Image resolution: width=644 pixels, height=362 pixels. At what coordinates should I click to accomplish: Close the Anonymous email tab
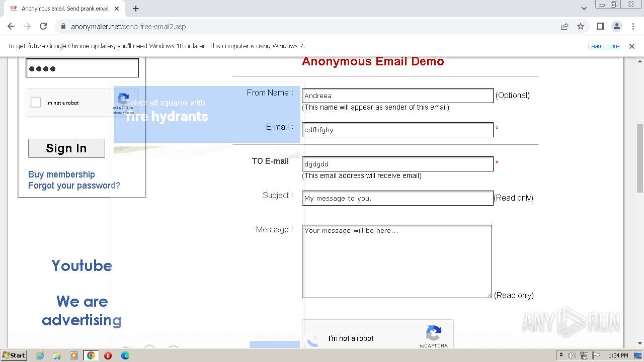tap(117, 9)
